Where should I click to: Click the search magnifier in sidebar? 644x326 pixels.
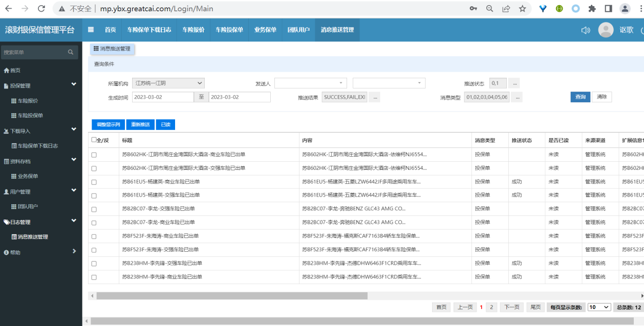pos(71,52)
